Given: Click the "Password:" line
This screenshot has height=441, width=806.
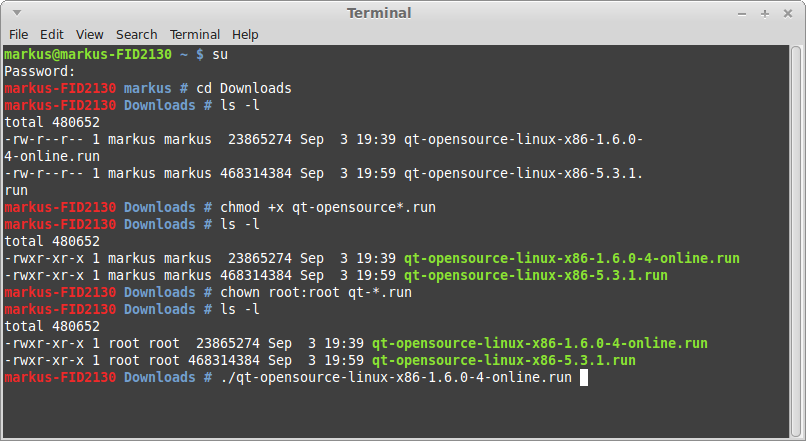Looking at the screenshot, I should point(40,72).
